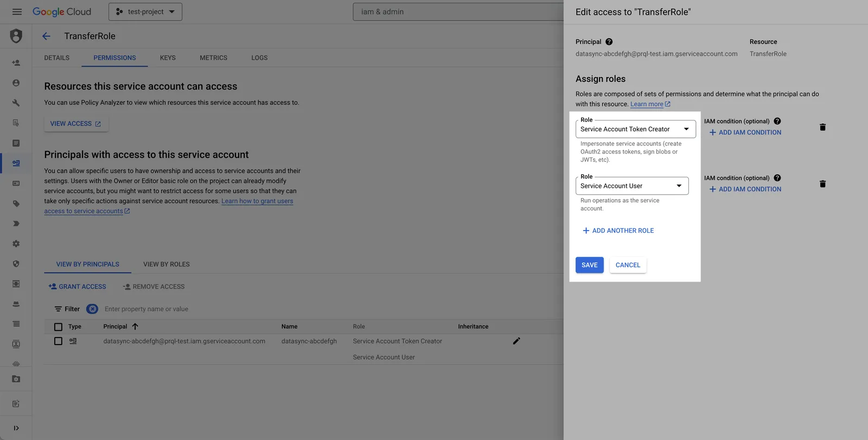Select the highlighted Service Accounts sidebar icon
Viewport: 868px width, 440px height.
(16, 163)
